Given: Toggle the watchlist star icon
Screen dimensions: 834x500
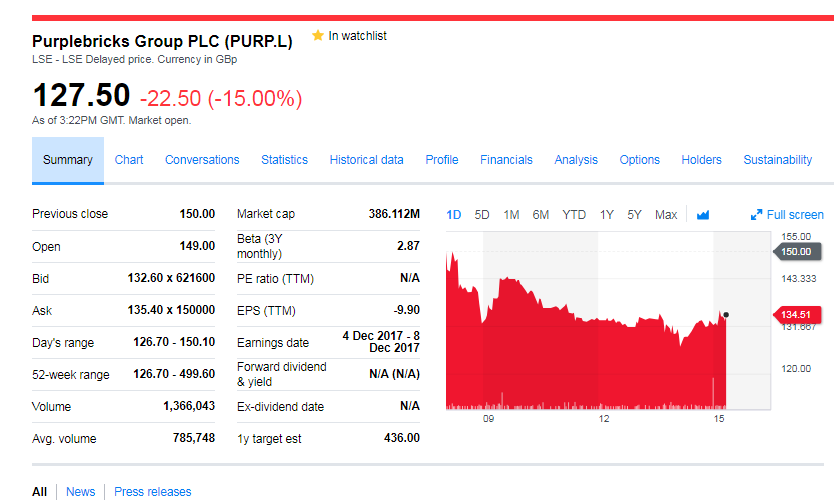Looking at the screenshot, I should (318, 36).
